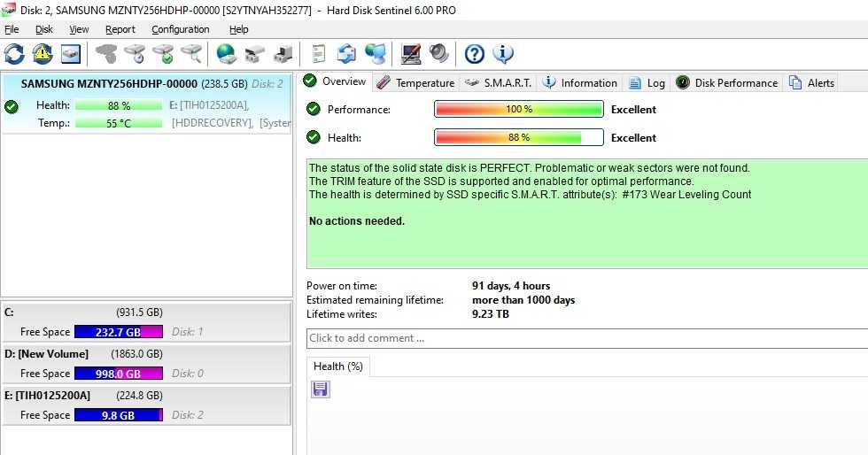Click the disk icon with green checkmark
The height and width of the screenshot is (455, 868).
pyautogui.click(x=163, y=54)
